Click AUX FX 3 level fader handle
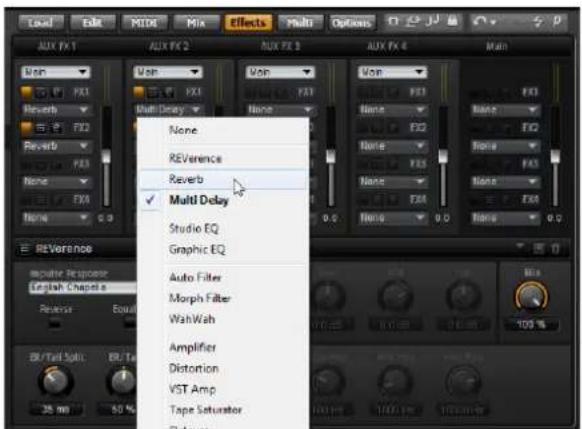Image resolution: width=582 pixels, height=429 pixels. click(331, 156)
